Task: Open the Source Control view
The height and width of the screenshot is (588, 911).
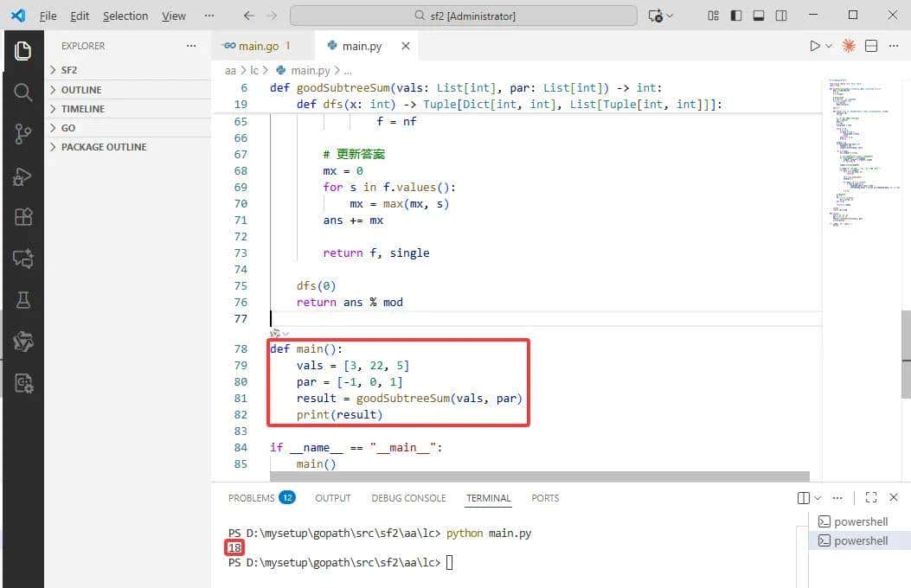Action: pyautogui.click(x=23, y=133)
